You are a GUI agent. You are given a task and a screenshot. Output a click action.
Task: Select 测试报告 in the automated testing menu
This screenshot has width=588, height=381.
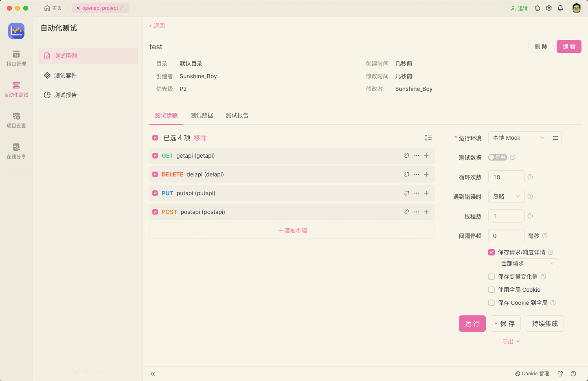(x=65, y=95)
